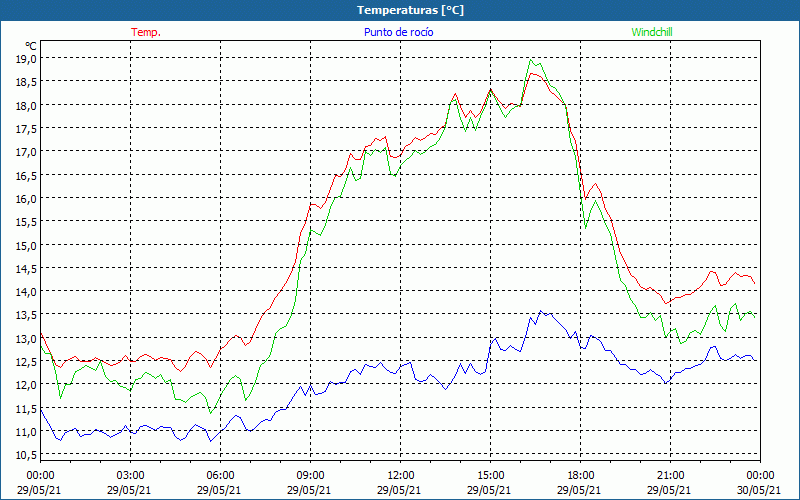Click the '06:00' time axis label

220,475
